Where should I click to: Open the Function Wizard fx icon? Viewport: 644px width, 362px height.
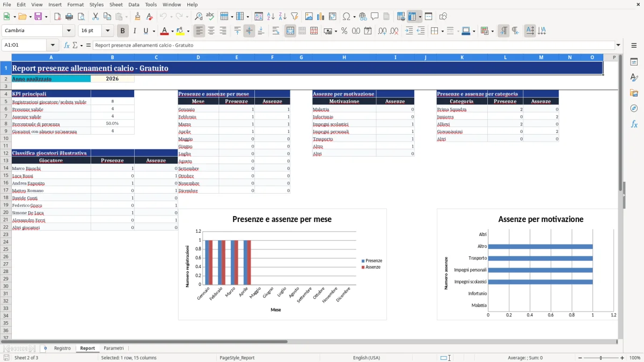[x=67, y=45]
